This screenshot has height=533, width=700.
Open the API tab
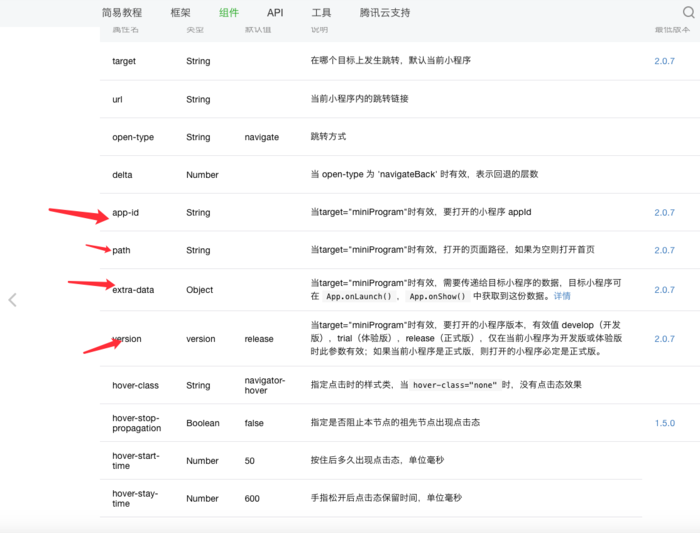(x=275, y=13)
